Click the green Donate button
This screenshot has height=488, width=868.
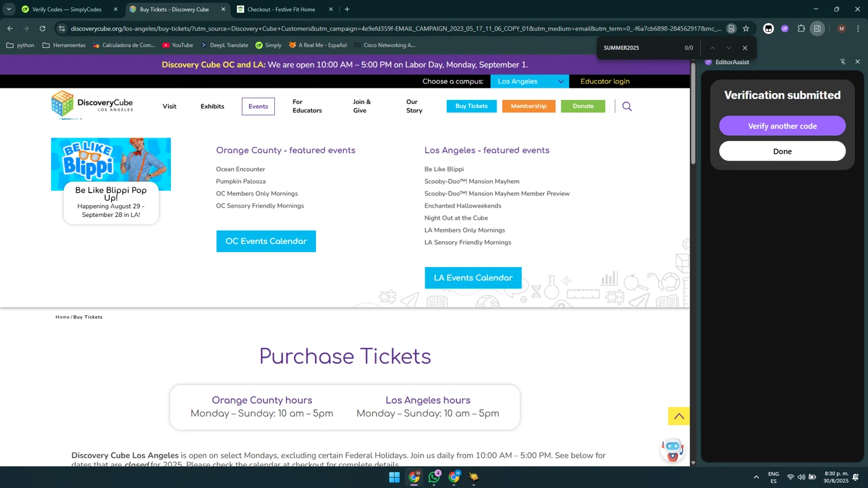tap(583, 106)
